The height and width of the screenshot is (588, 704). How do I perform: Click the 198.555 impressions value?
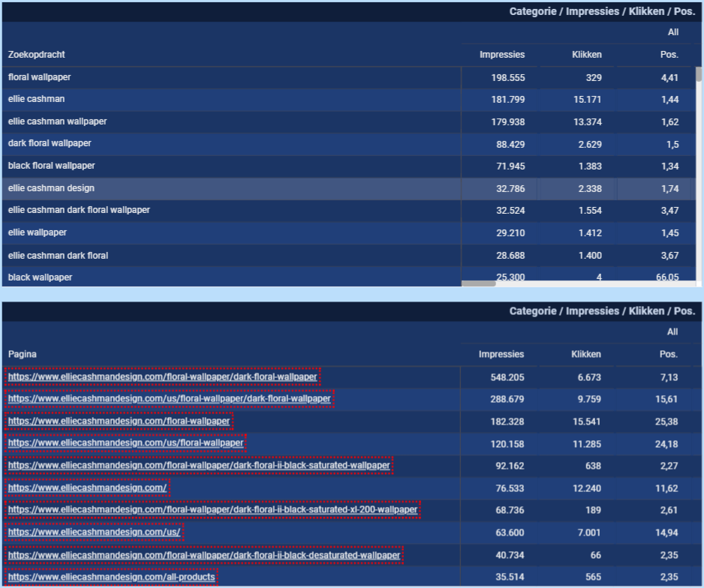click(508, 77)
